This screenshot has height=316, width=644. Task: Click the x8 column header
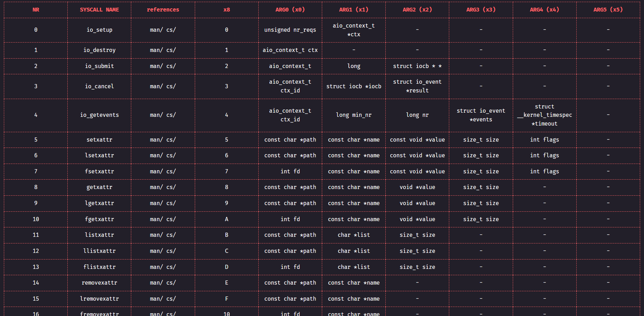[x=227, y=10]
